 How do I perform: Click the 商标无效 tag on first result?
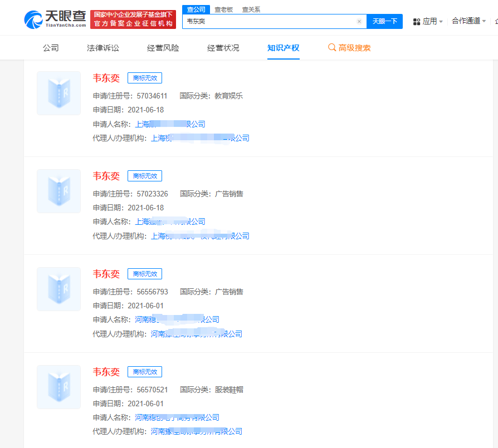click(x=144, y=78)
